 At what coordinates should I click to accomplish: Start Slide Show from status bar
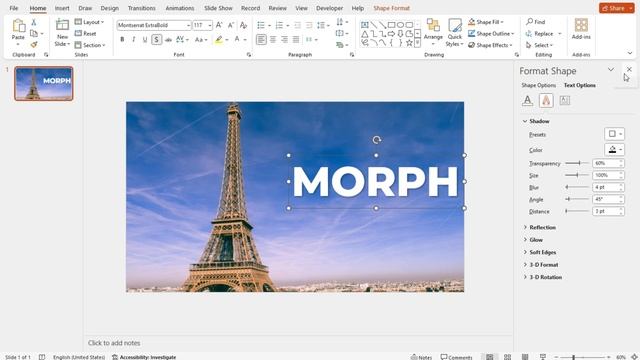542,357
